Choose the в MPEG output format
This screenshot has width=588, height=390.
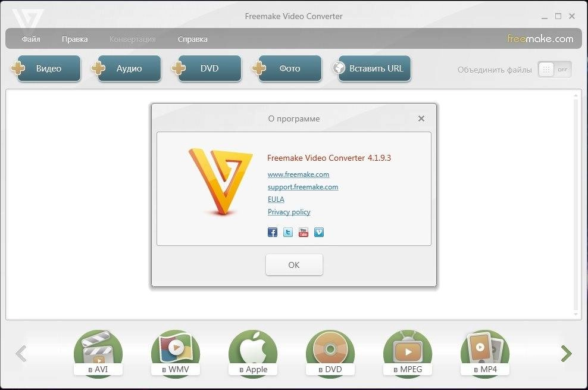[x=408, y=353]
